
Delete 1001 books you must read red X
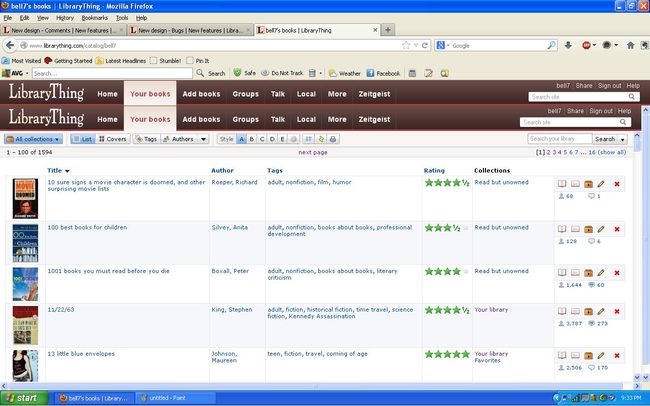coord(617,272)
